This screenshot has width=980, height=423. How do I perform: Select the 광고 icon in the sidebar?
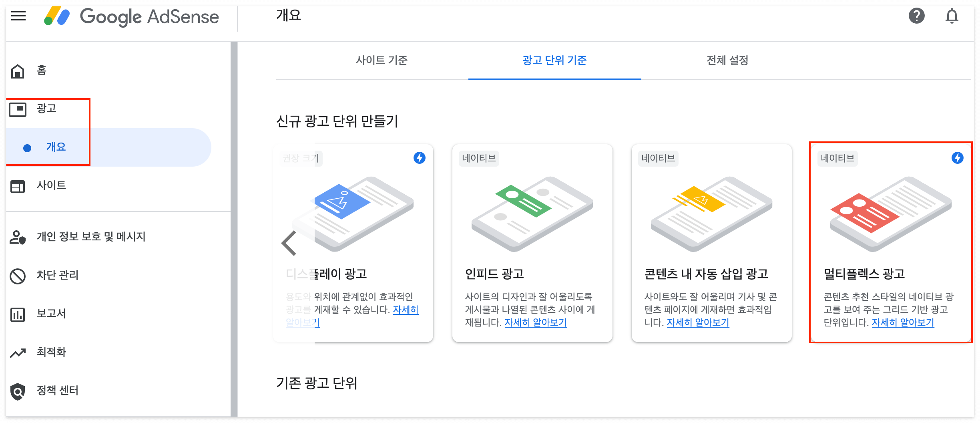click(x=18, y=109)
